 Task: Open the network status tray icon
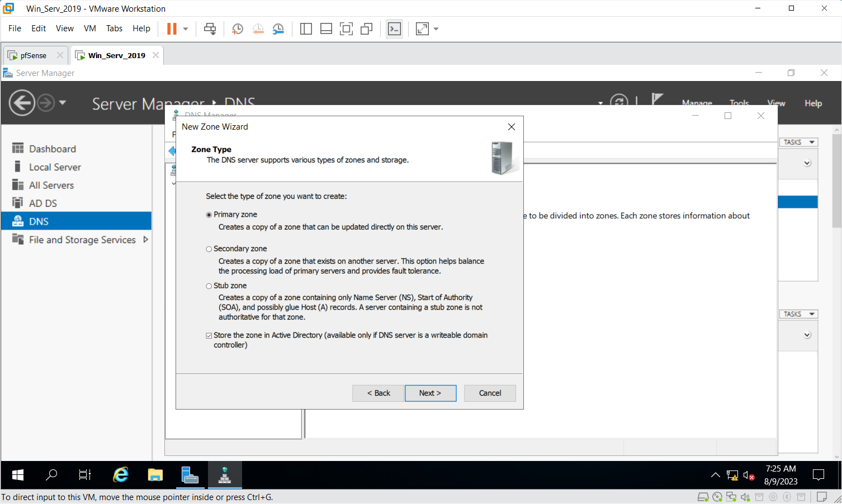[x=732, y=476]
